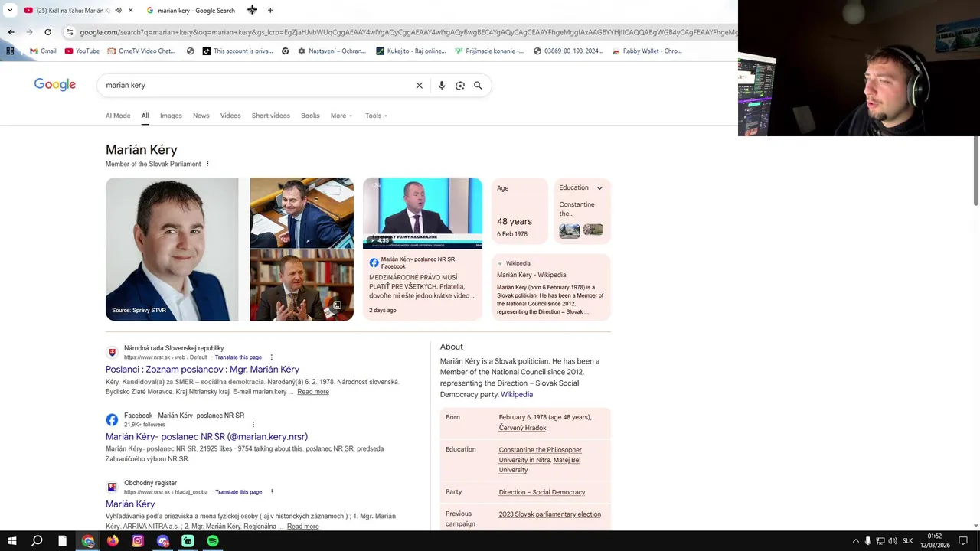Go back with browser back arrow
Screen dimensions: 980x551
pyautogui.click(x=11, y=32)
